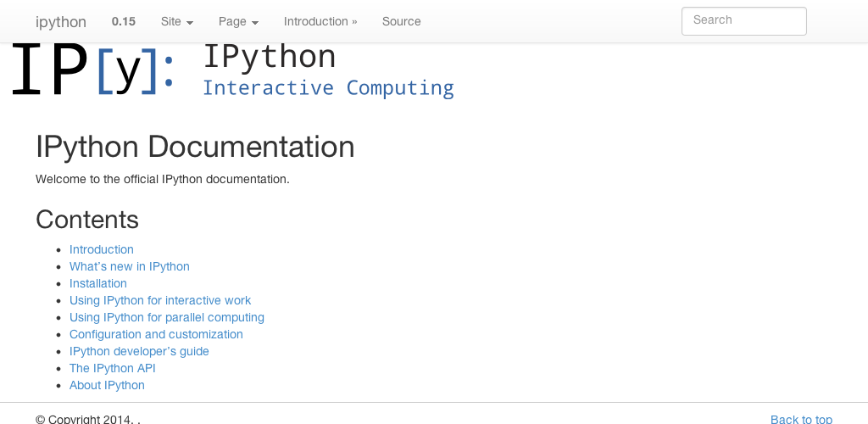This screenshot has width=868, height=424.
Task: Click the IPython logo image
Action: [x=233, y=70]
